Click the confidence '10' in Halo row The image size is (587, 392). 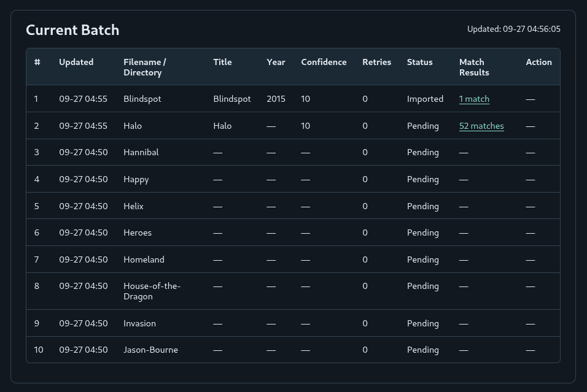point(306,126)
